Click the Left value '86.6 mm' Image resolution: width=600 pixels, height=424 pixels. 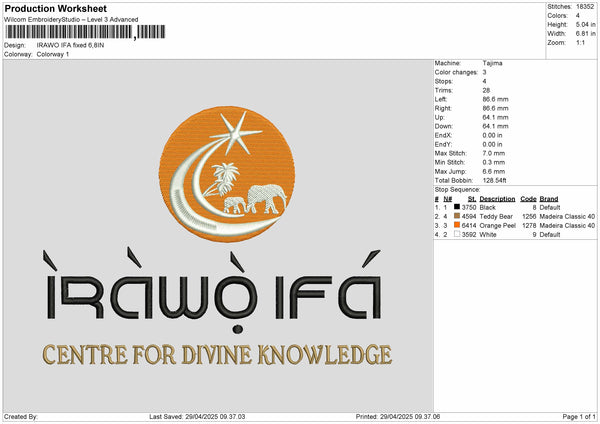pyautogui.click(x=495, y=99)
